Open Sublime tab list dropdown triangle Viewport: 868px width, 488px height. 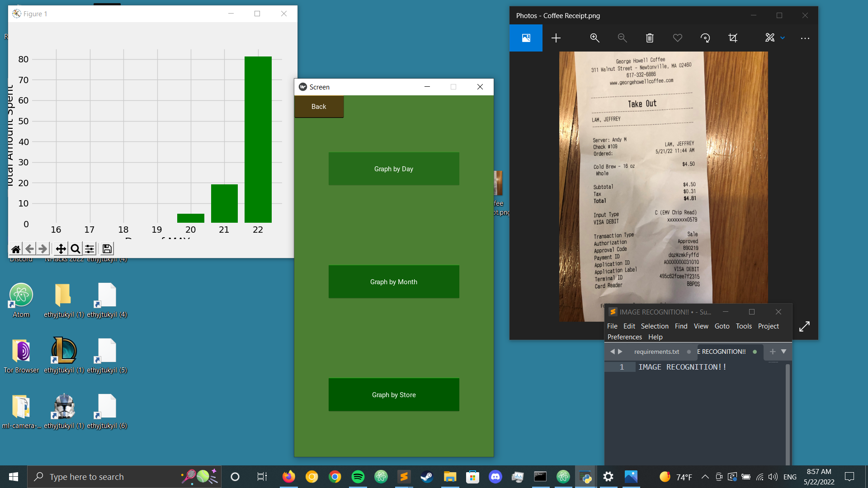point(784,351)
